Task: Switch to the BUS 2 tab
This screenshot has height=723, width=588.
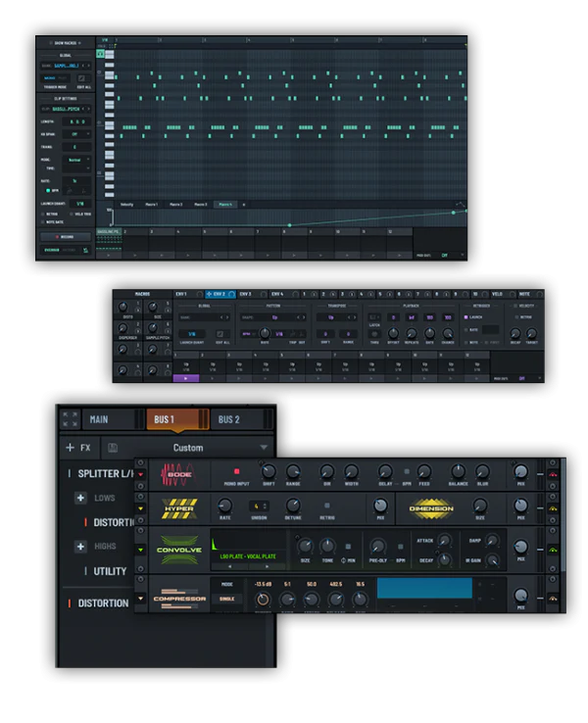Action: pyautogui.click(x=228, y=419)
